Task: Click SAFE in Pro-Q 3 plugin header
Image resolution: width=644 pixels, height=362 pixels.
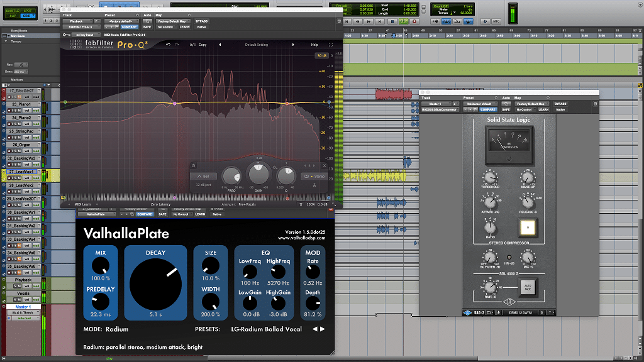Action: click(x=147, y=27)
